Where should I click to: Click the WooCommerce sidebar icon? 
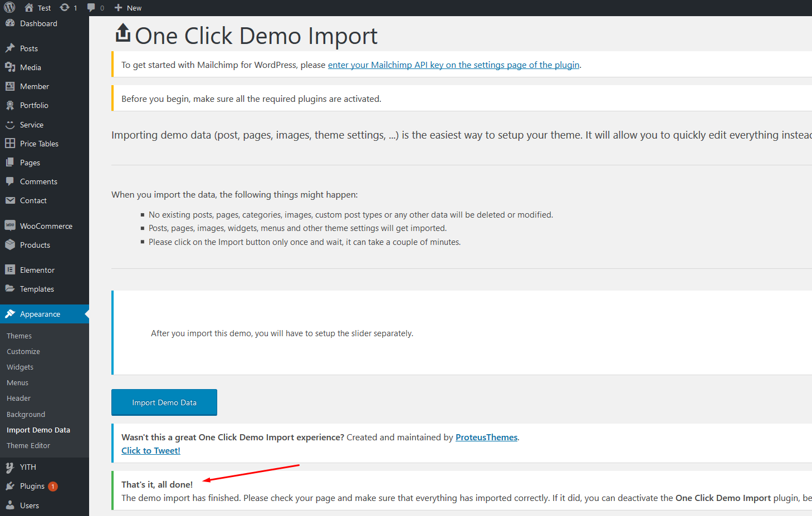(x=10, y=225)
